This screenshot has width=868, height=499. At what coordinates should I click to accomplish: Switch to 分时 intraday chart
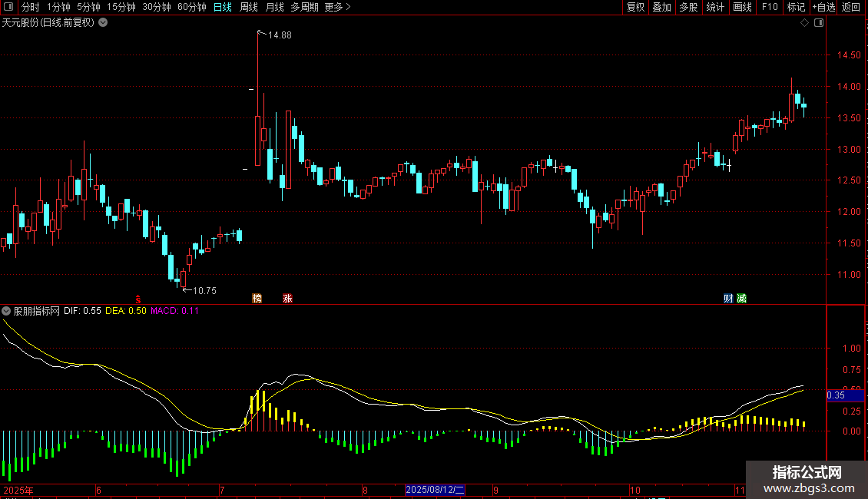(31, 7)
